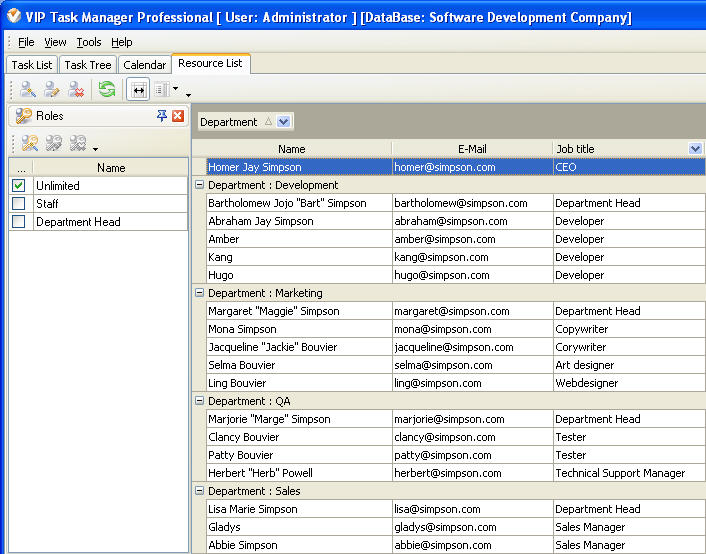Sort by the resource Name column header
Screen dimensions: 706x554
pos(292,149)
